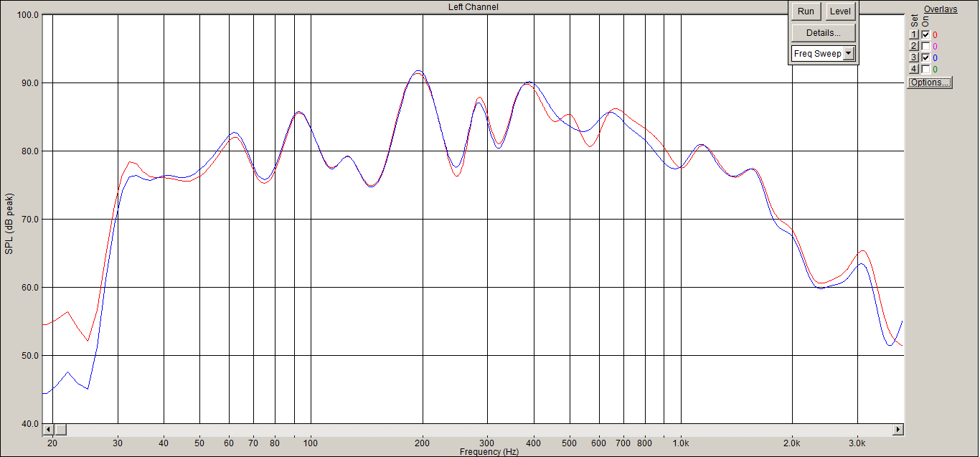Click the SPL (dB peak) axis label
This screenshot has height=457, width=980.
point(9,223)
